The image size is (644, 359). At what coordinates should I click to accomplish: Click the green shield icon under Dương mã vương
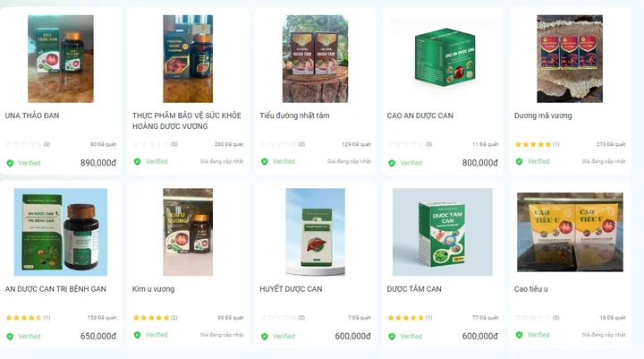[519, 161]
